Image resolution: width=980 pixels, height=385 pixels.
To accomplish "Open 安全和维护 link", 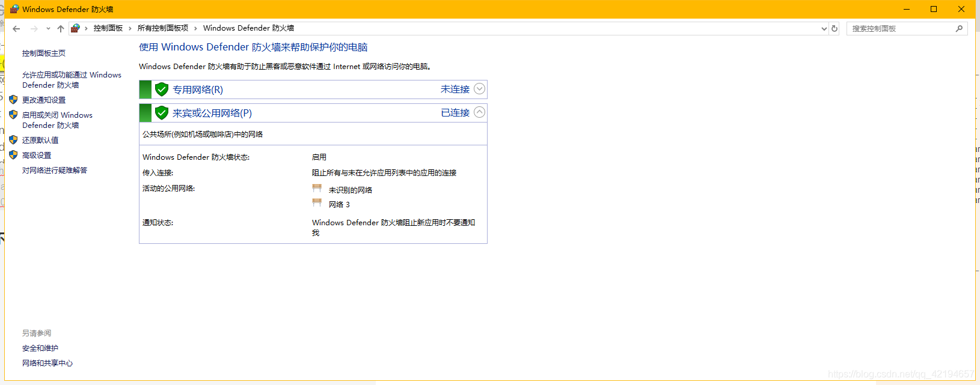I will [x=40, y=348].
